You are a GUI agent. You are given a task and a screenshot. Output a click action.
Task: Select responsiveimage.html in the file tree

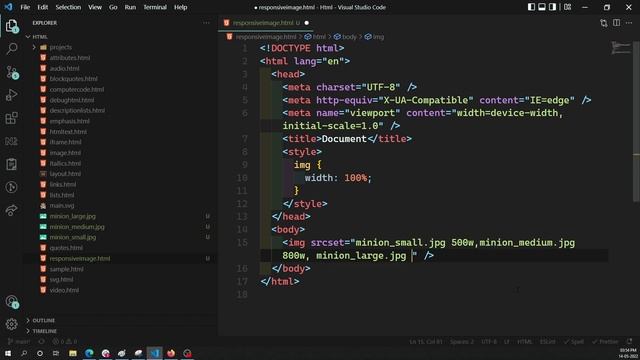pos(80,258)
